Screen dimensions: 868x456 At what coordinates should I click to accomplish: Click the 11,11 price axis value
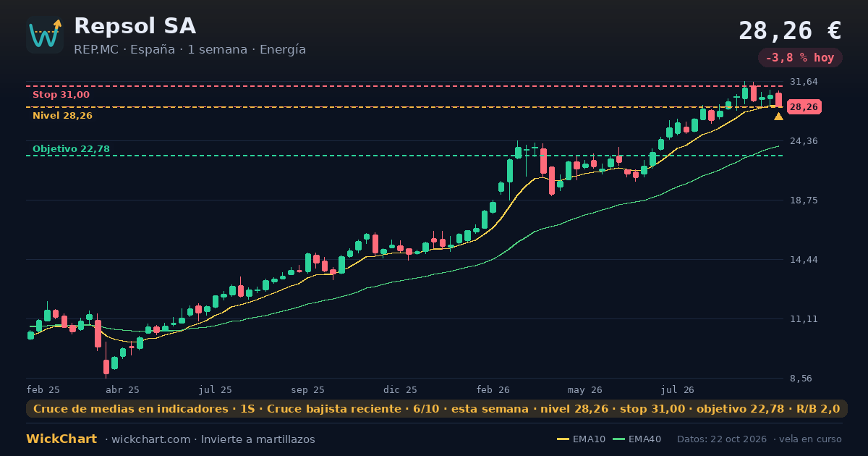coord(804,319)
